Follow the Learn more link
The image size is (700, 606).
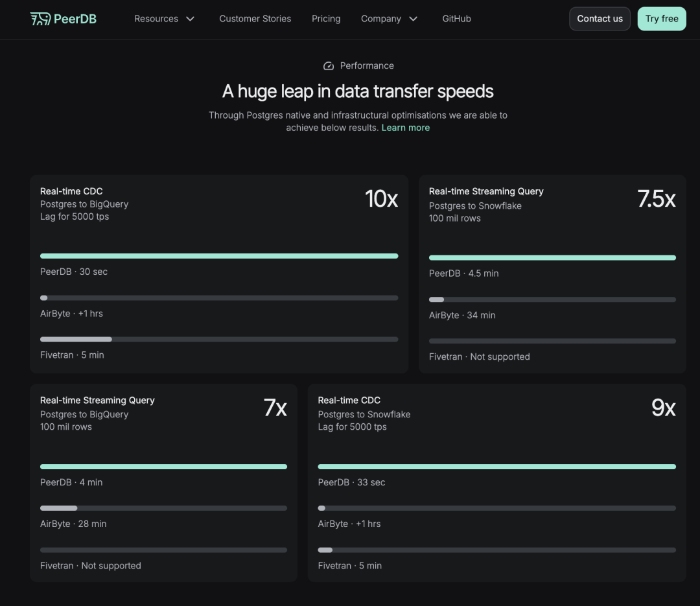click(405, 128)
